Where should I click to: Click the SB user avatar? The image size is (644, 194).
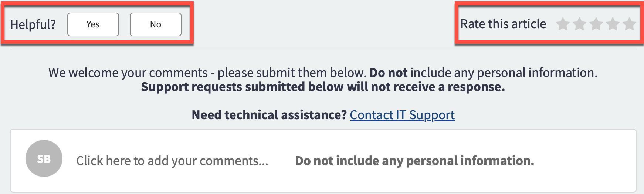44,158
